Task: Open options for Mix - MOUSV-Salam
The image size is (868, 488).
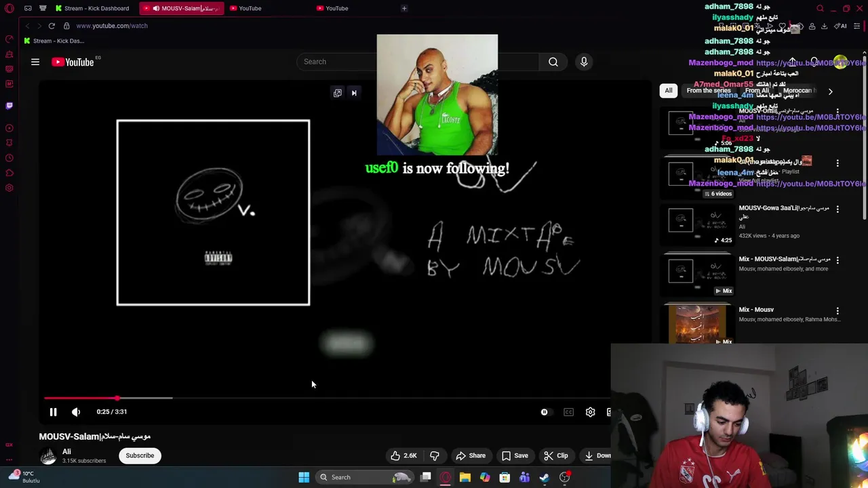Action: (837, 260)
